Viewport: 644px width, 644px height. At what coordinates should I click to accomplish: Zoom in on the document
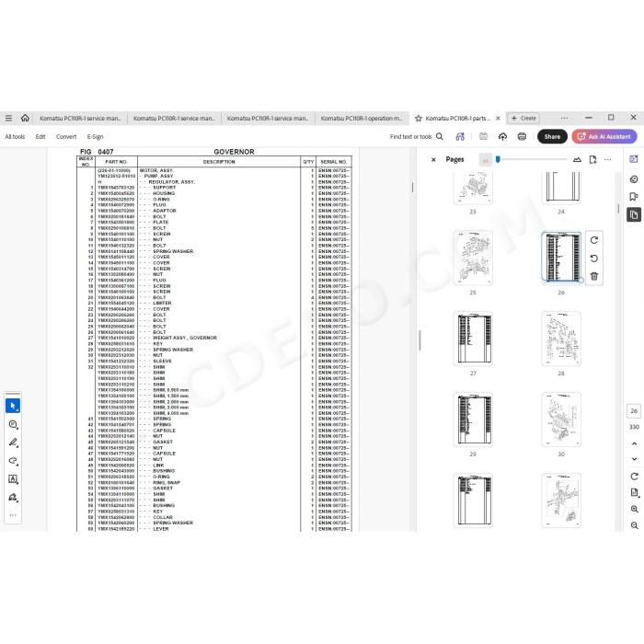click(634, 510)
